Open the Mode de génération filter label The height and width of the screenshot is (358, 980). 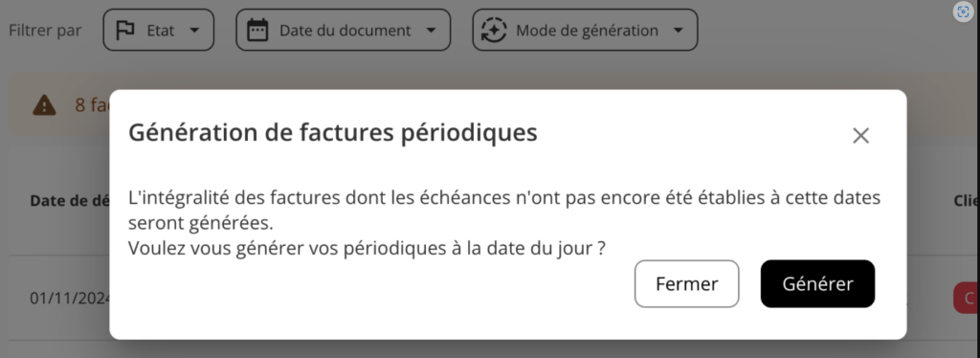coord(587,30)
